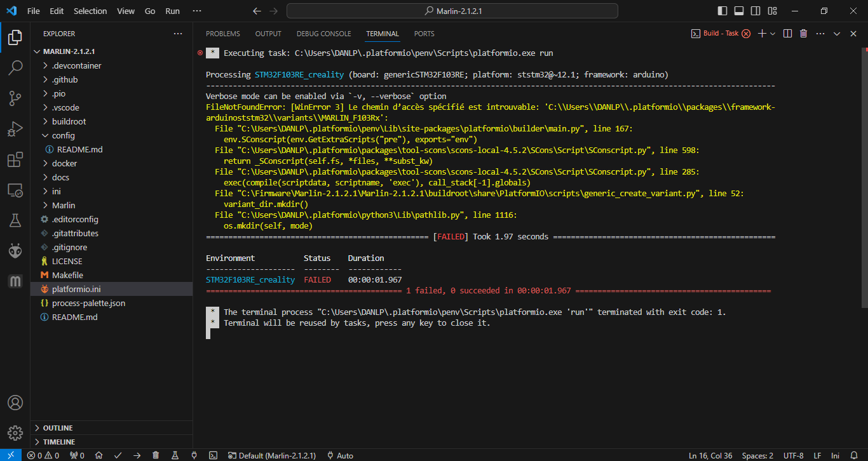Viewport: 868px width, 461px height.
Task: Open the Auto Build Marlin view
Action: tap(15, 281)
